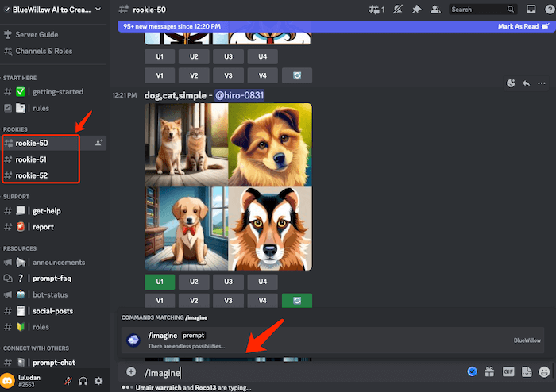
Task: Collapse the SUPPORT channel category
Action: [16, 196]
